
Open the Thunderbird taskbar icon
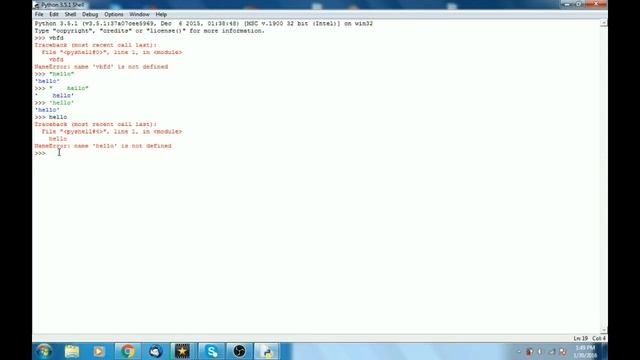[155, 351]
